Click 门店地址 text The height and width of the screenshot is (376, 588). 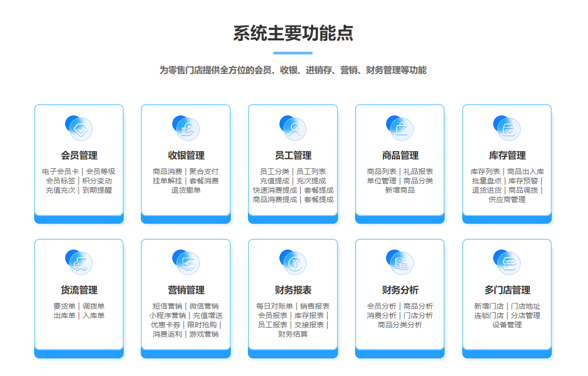click(525, 306)
